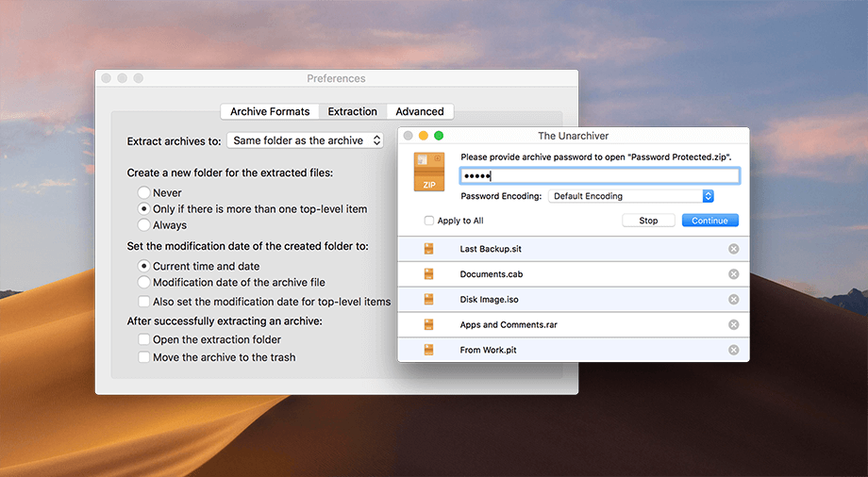
Task: Cancel extraction of Last Backup.sit
Action: click(733, 249)
